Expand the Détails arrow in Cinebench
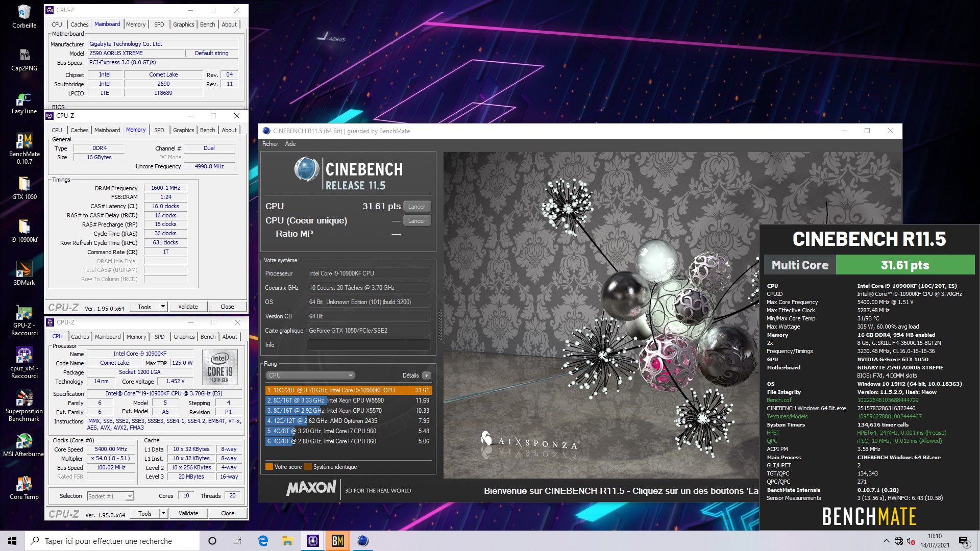The image size is (980, 551). [x=427, y=375]
